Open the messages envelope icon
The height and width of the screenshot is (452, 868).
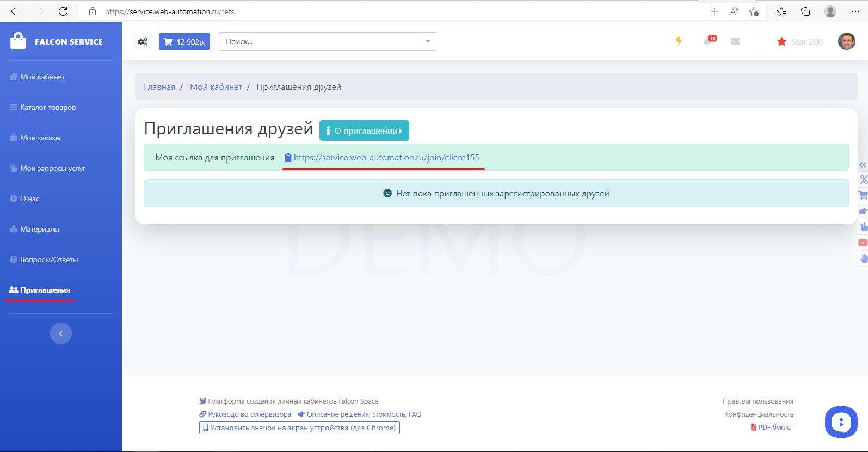pyautogui.click(x=736, y=41)
